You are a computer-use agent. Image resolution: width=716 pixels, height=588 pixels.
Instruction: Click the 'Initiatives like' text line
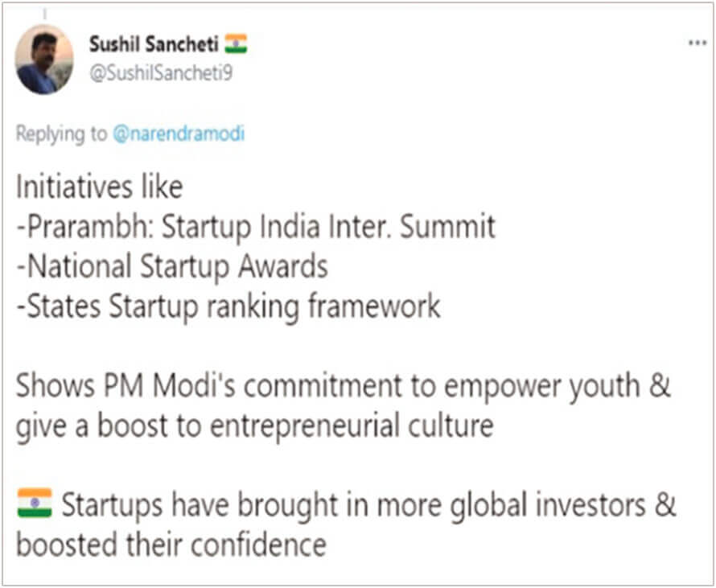point(100,187)
